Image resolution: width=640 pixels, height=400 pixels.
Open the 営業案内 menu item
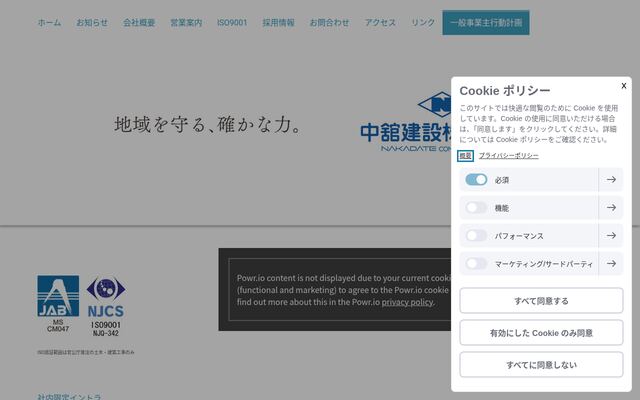coord(186,22)
